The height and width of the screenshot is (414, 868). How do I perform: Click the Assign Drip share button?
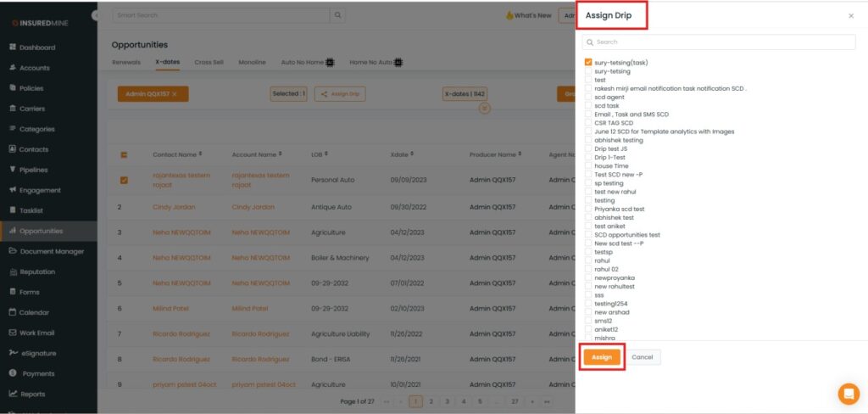340,94
